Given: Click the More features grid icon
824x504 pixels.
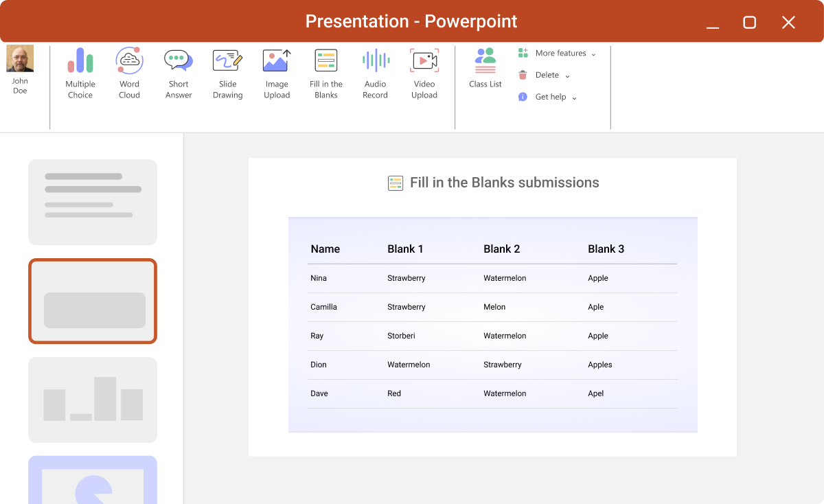Looking at the screenshot, I should [523, 53].
